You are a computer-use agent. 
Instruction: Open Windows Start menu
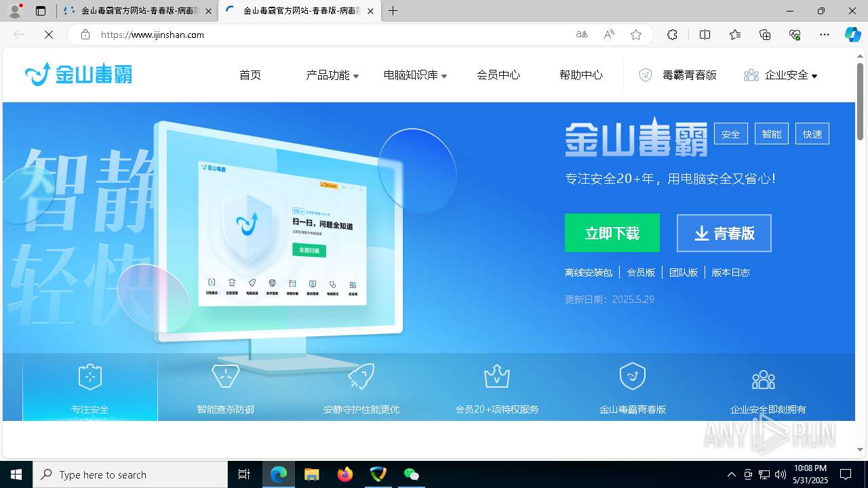(x=16, y=474)
